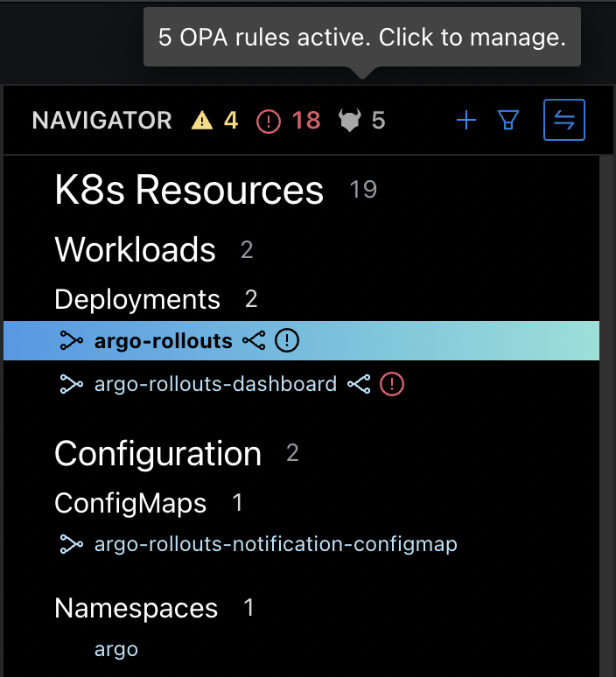The image size is (616, 677).
Task: Click branch icon before argo-rollouts-dashboard
Action: click(x=71, y=384)
